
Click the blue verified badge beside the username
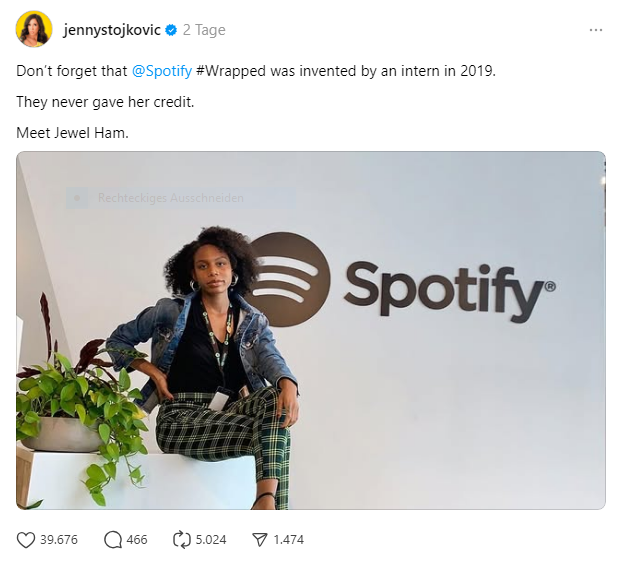pyautogui.click(x=171, y=30)
